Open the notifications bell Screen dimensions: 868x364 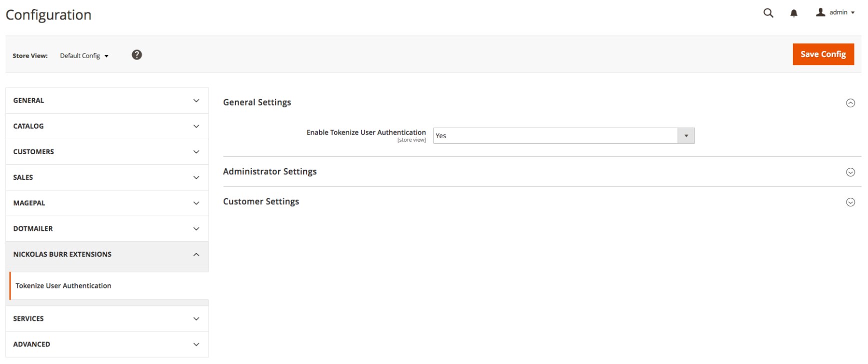coord(793,13)
